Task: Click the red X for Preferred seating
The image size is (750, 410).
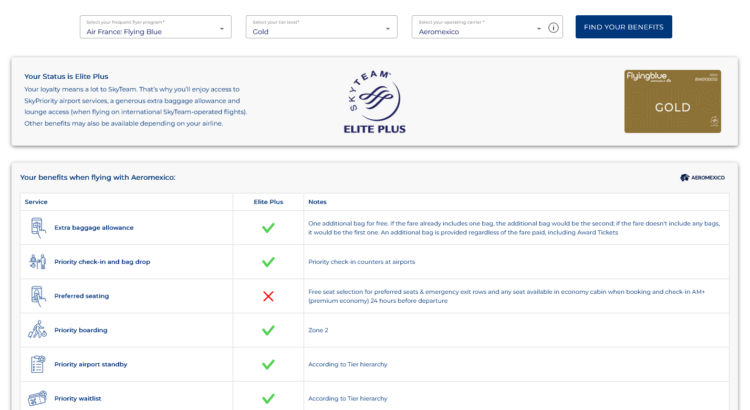Action: (x=268, y=296)
